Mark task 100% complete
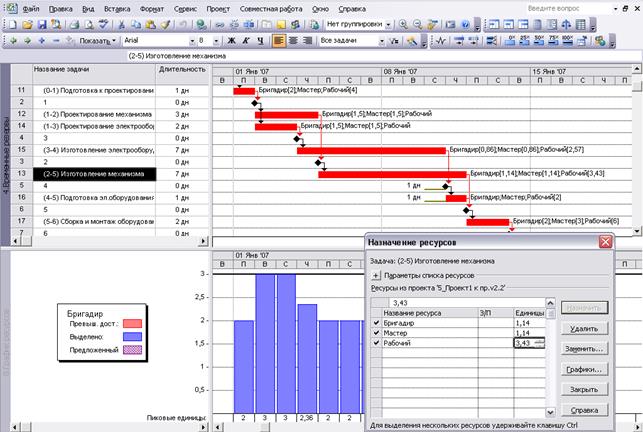Viewport: 643px width, 432px height. click(568, 41)
